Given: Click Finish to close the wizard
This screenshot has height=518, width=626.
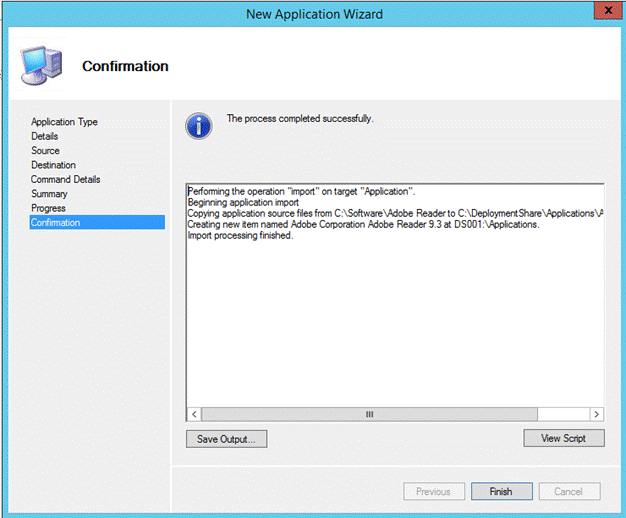Looking at the screenshot, I should coord(501,491).
